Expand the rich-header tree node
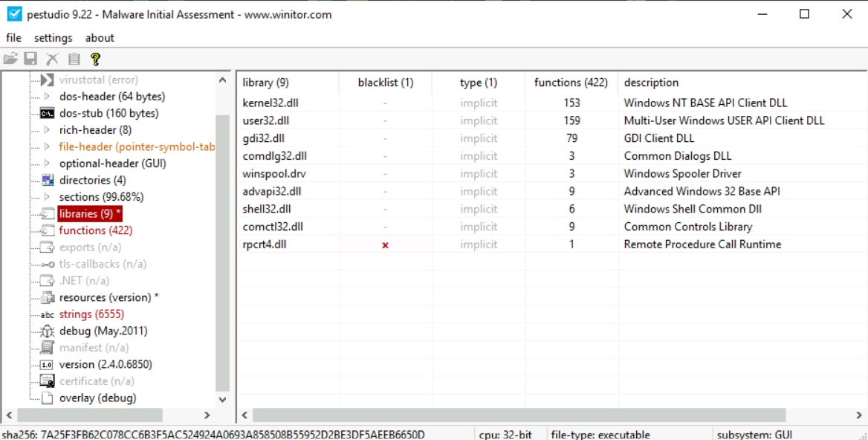The height and width of the screenshot is (440, 868). [x=47, y=130]
